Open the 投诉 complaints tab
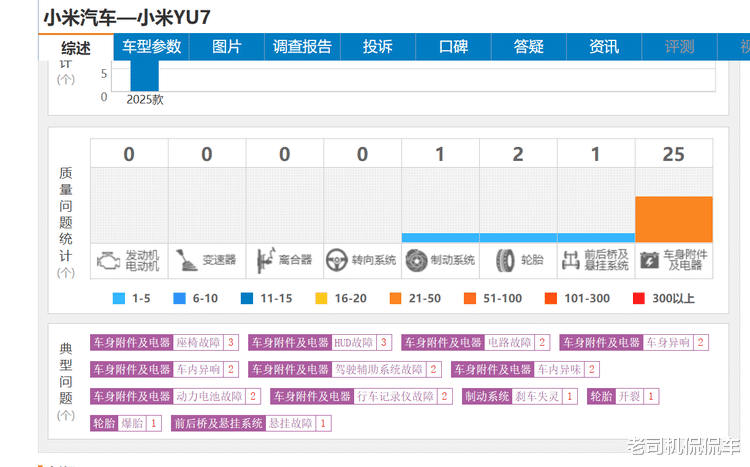The image size is (750, 467). coord(378,47)
